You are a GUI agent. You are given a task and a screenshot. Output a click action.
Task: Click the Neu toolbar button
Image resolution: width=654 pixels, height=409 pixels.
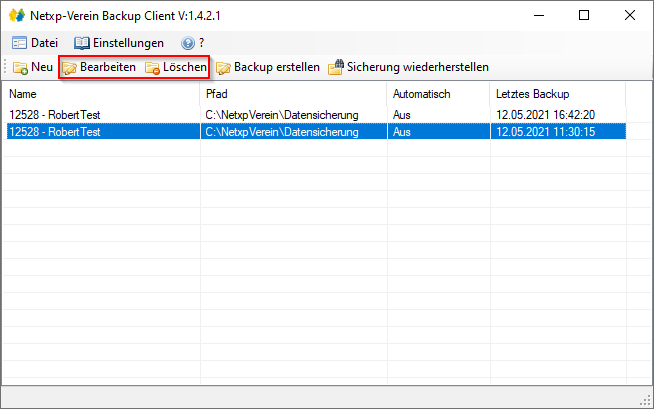click(33, 67)
